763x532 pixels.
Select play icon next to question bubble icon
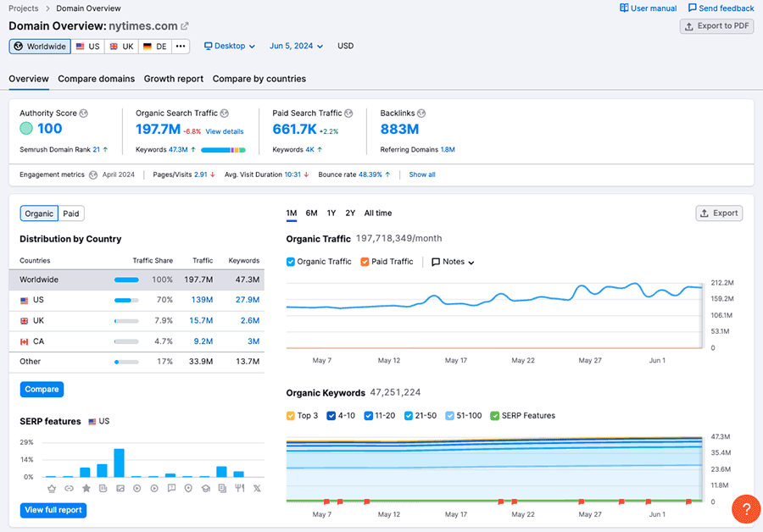coord(154,488)
